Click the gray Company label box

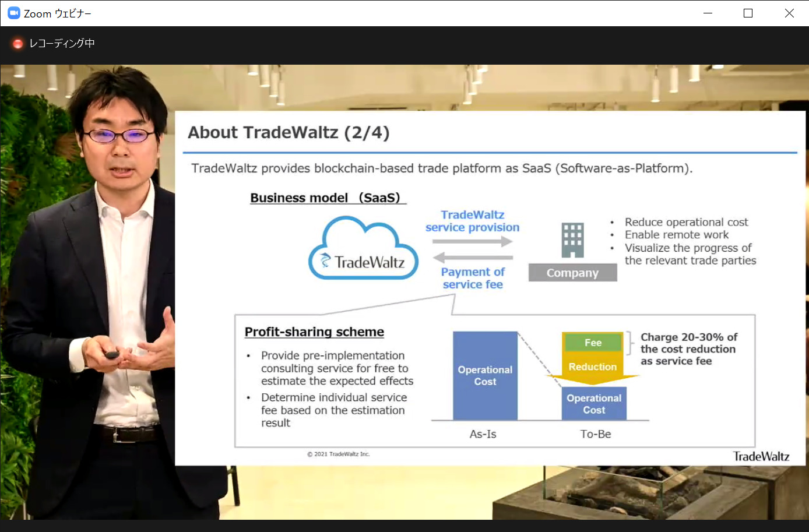pos(572,273)
